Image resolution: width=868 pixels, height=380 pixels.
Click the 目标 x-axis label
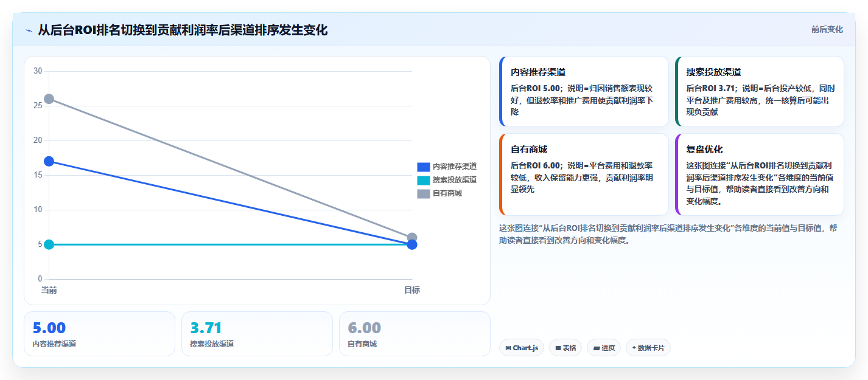412,290
